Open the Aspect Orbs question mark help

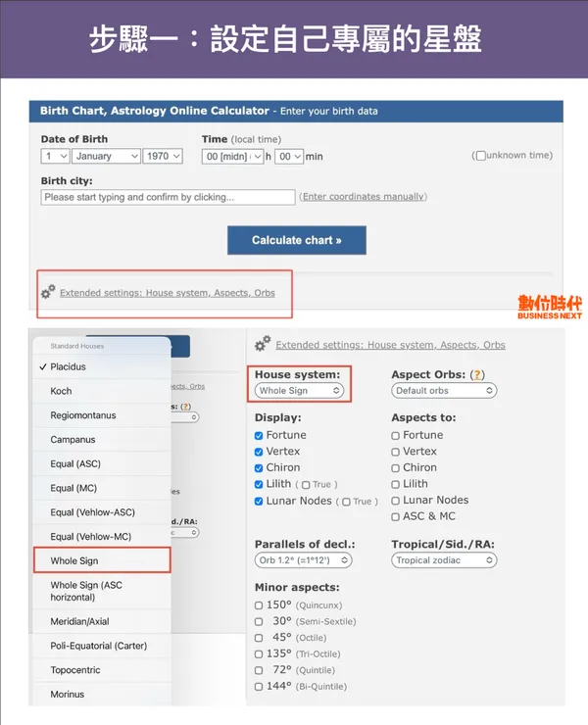(x=477, y=375)
